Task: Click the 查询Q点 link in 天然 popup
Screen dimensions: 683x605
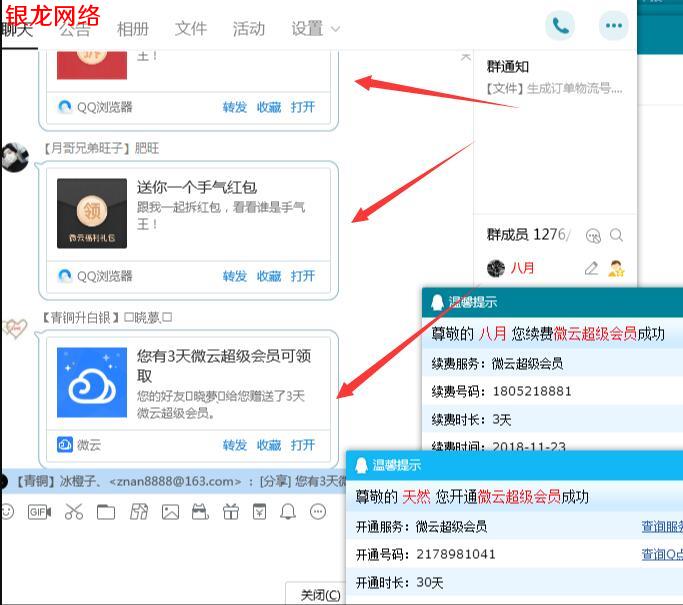Action: 662,554
